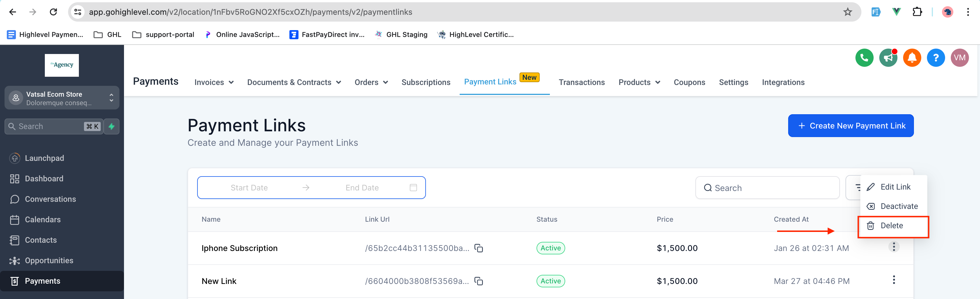Open the three-dot menu for New Link
The image size is (980, 299).
point(894,280)
